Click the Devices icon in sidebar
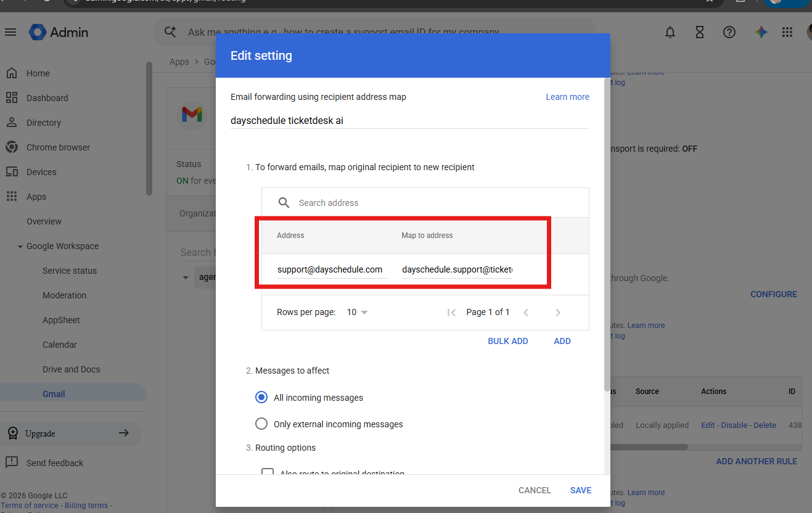The height and width of the screenshot is (513, 812). 11,172
